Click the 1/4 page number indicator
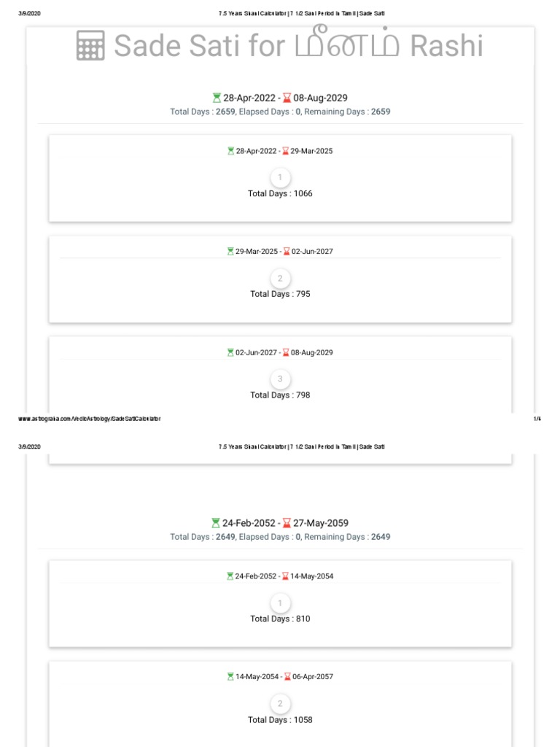The width and height of the screenshot is (560, 747). click(x=537, y=419)
